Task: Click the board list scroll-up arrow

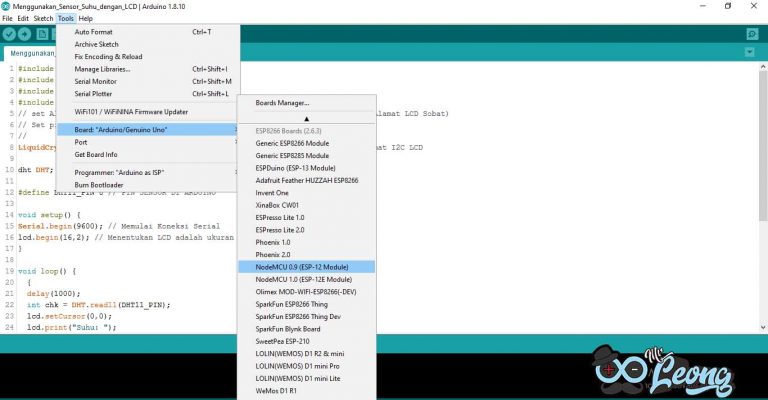Action: click(x=307, y=118)
